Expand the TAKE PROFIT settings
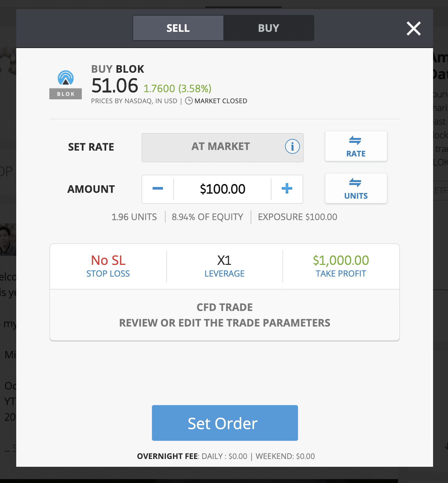The width and height of the screenshot is (448, 483). click(341, 266)
